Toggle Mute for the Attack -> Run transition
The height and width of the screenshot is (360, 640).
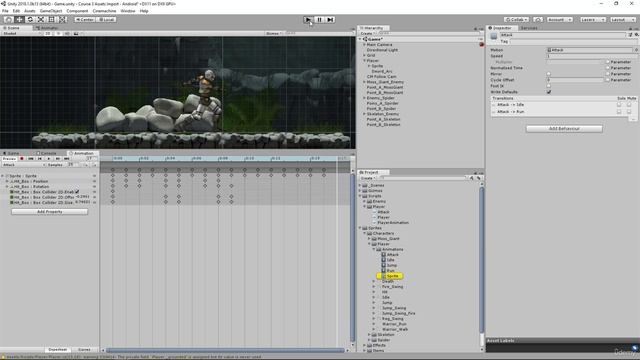(x=629, y=111)
